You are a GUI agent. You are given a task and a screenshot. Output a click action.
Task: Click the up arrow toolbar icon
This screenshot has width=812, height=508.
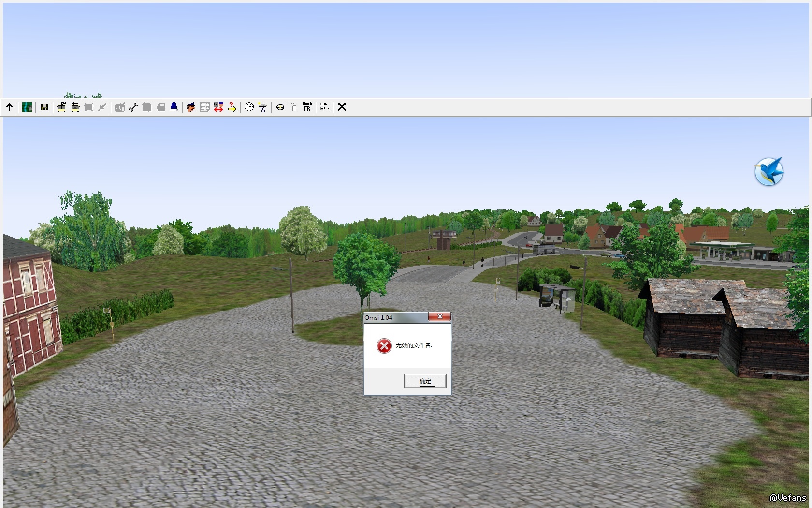[x=10, y=107]
